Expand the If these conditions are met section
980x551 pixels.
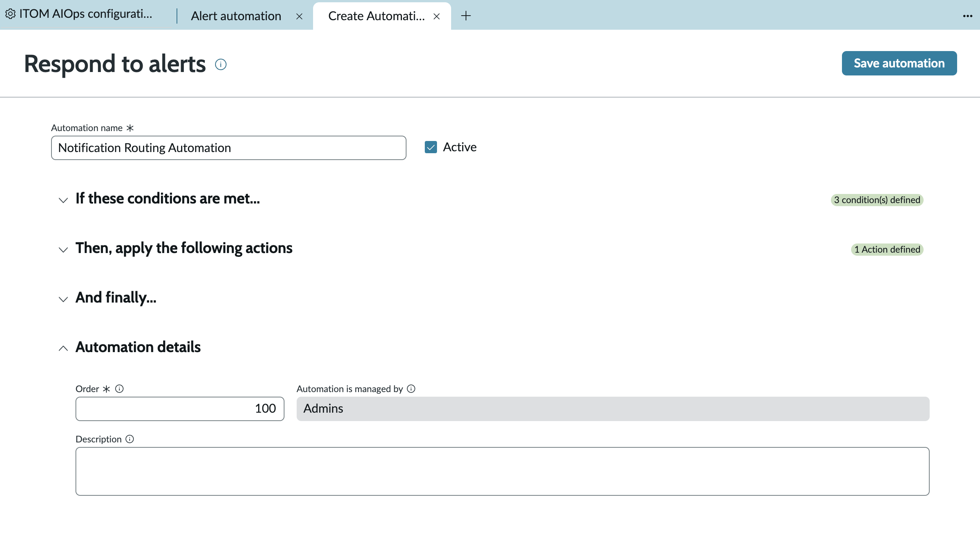click(x=63, y=200)
